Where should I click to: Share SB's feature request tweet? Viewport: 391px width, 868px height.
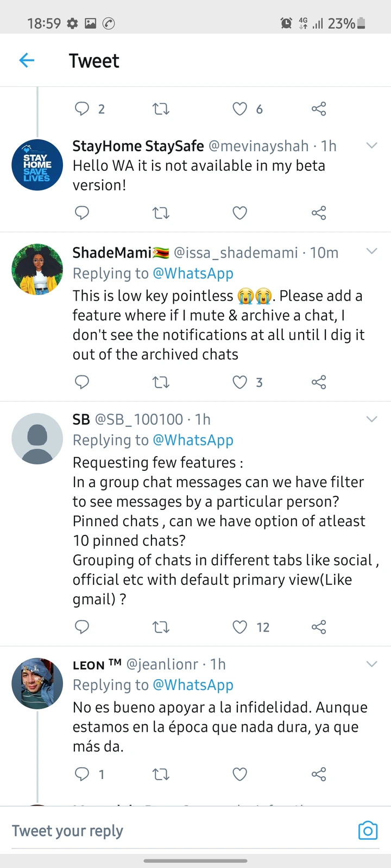319,627
